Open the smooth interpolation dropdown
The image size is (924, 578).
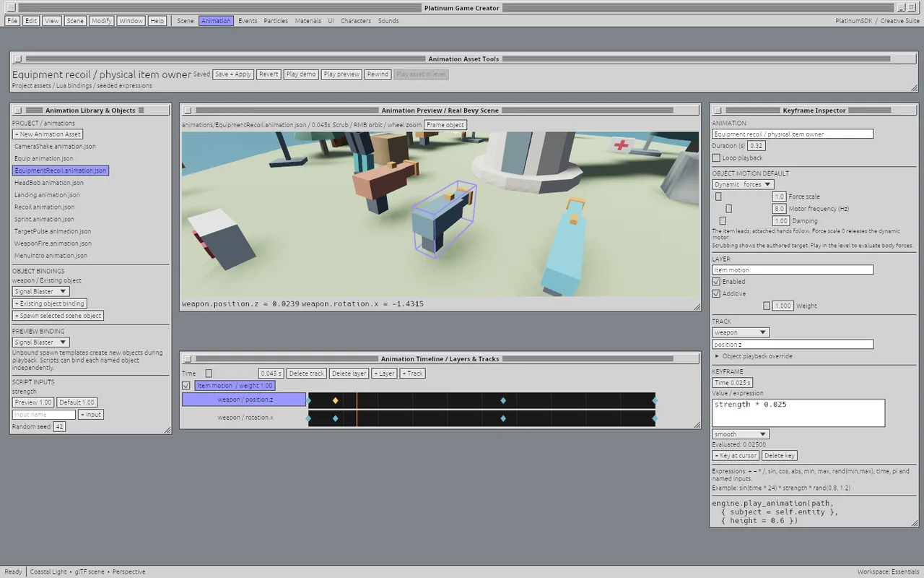point(741,434)
